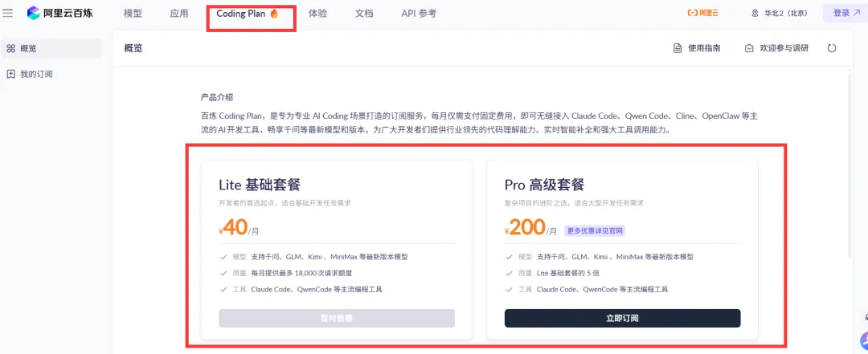Viewport: 868px width, 354px height.
Task: Open the 模型 tab
Action: [x=133, y=14]
